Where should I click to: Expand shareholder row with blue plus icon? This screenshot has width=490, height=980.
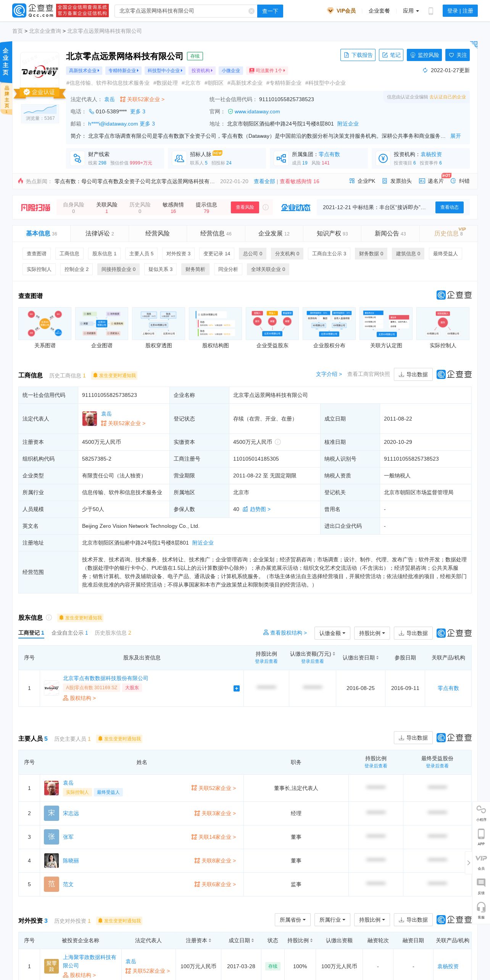tap(237, 688)
